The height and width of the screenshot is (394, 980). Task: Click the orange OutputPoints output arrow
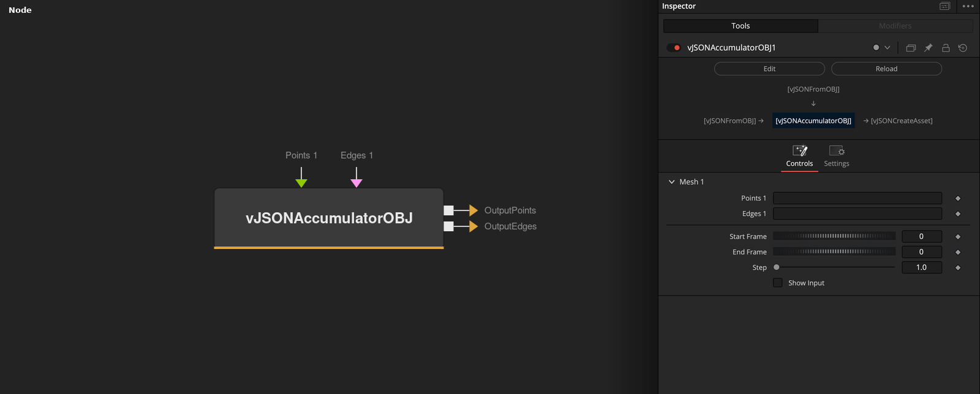(x=473, y=210)
